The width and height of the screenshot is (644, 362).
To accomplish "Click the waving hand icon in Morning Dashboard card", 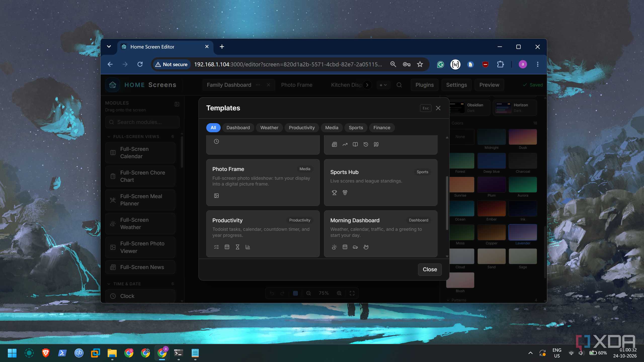I will click(x=366, y=247).
